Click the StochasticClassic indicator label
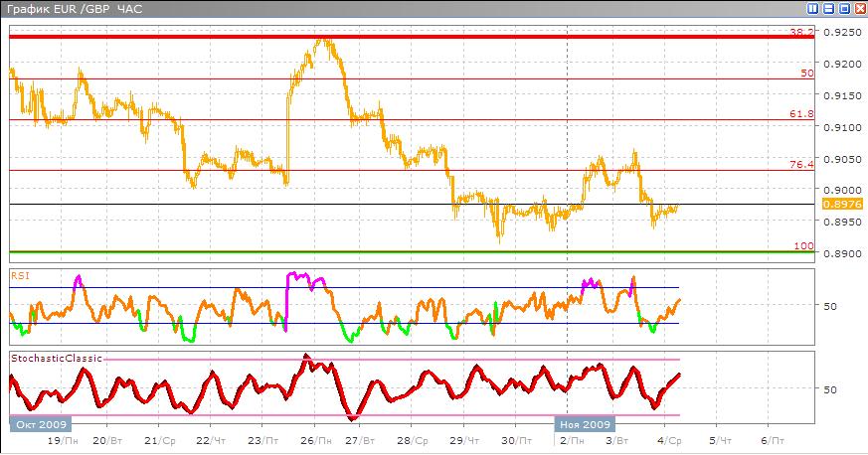This screenshot has height=455, width=868. pyautogui.click(x=47, y=355)
